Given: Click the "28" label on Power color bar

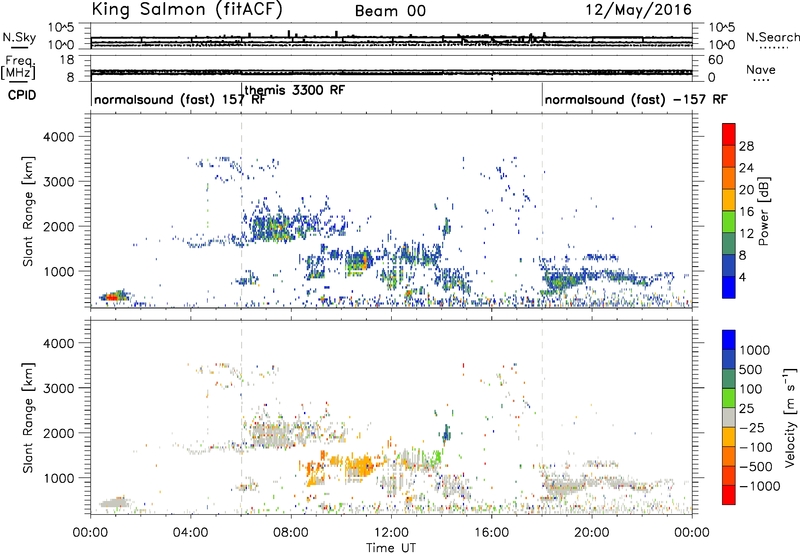Looking at the screenshot, I should coord(746,146).
